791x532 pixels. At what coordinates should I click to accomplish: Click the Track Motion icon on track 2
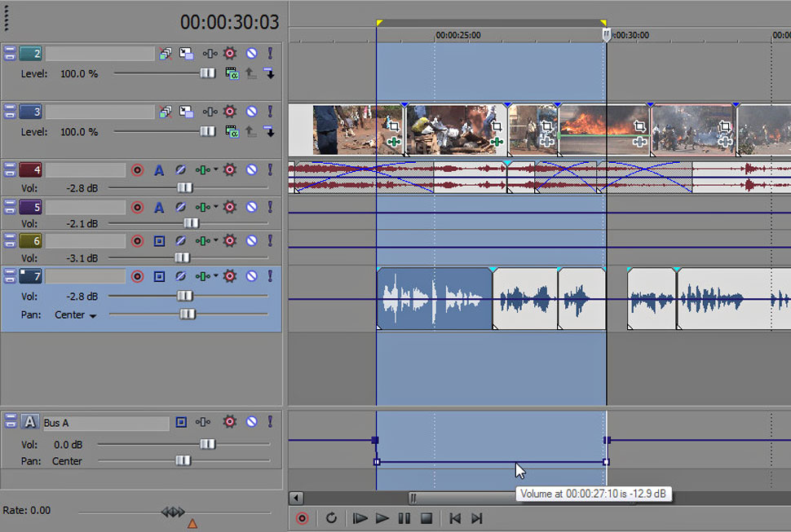tap(187, 54)
